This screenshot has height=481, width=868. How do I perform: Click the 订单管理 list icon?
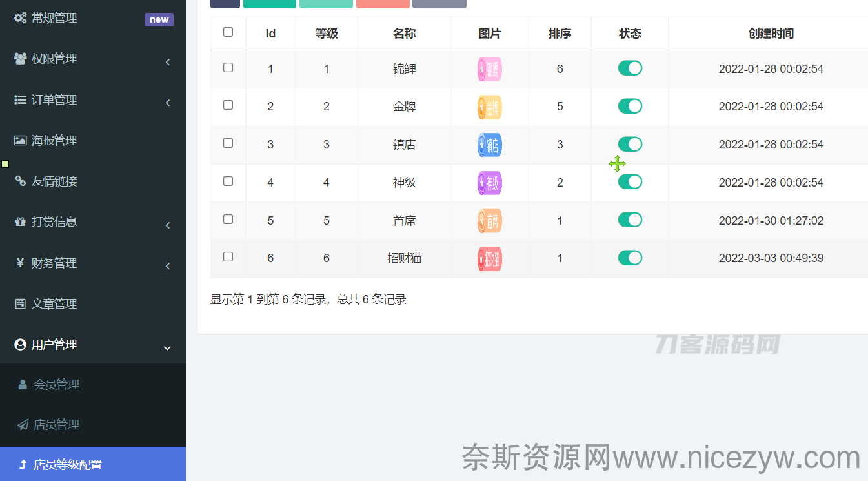coord(21,100)
